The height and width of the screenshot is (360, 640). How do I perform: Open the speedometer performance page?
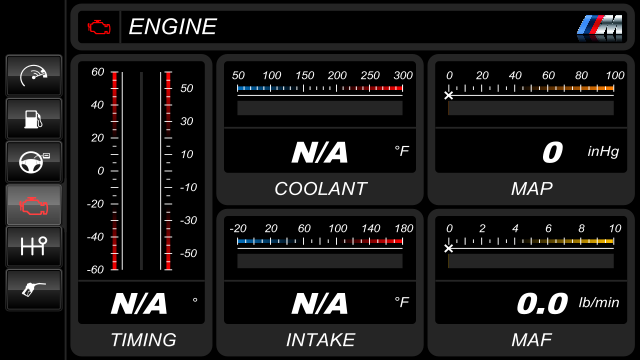[34, 76]
